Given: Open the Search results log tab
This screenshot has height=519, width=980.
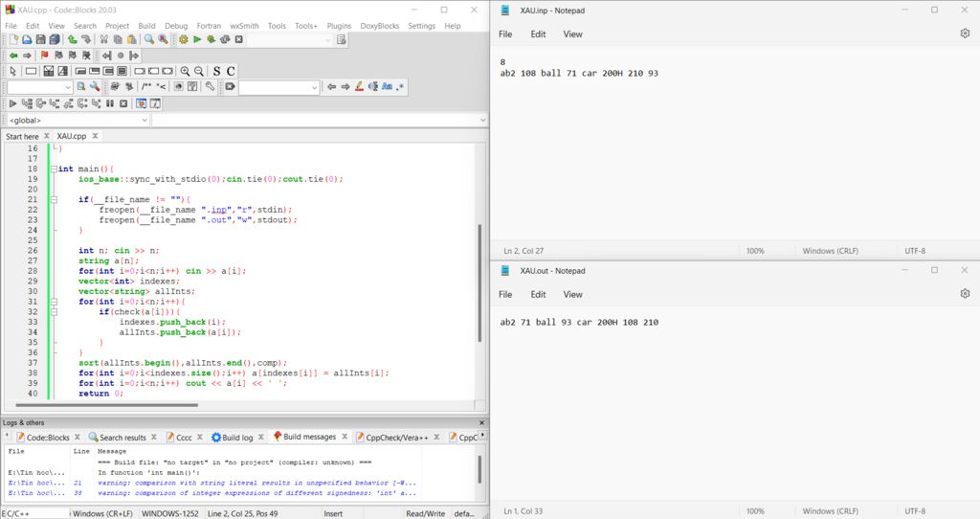Looking at the screenshot, I should click(118, 438).
